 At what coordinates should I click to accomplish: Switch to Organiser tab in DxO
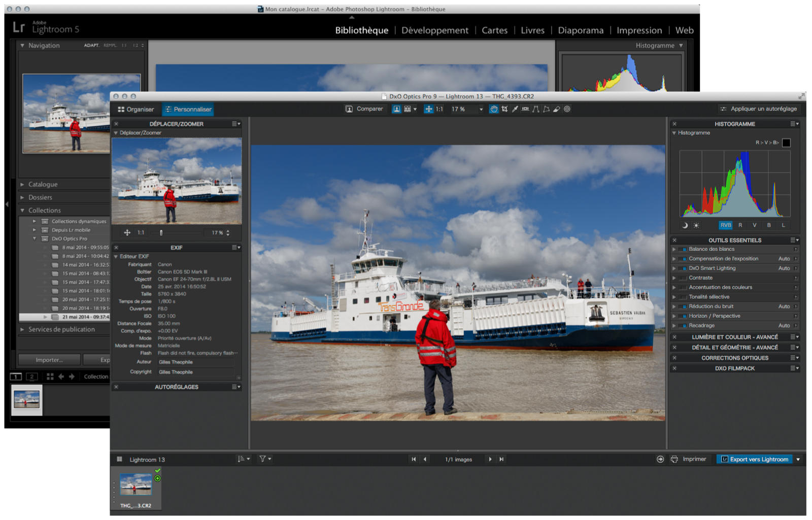coord(136,109)
